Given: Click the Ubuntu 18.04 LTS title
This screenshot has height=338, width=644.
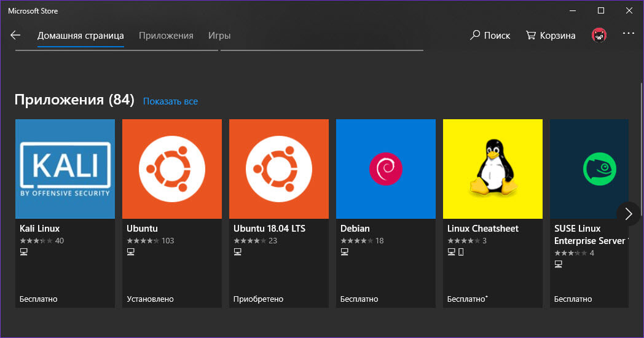Looking at the screenshot, I should (x=269, y=229).
